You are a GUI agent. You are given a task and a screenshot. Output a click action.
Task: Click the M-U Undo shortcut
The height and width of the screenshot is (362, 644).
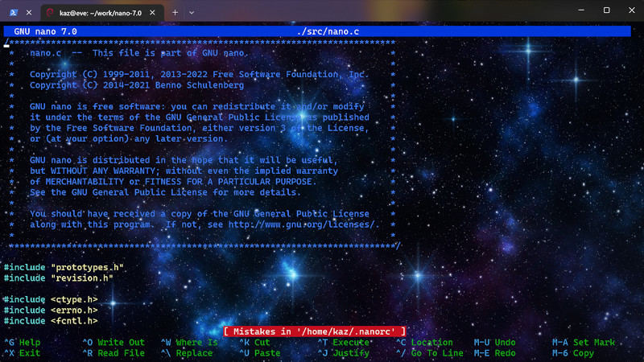pos(495,343)
